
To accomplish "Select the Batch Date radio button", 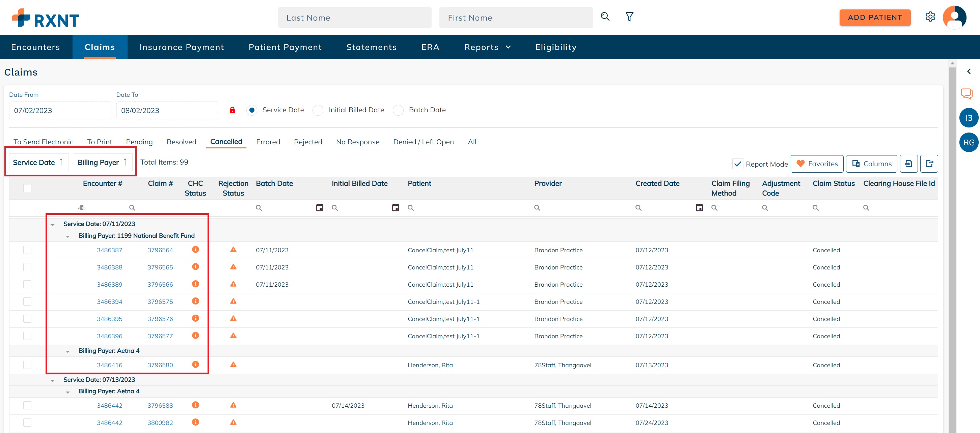I will pos(398,110).
